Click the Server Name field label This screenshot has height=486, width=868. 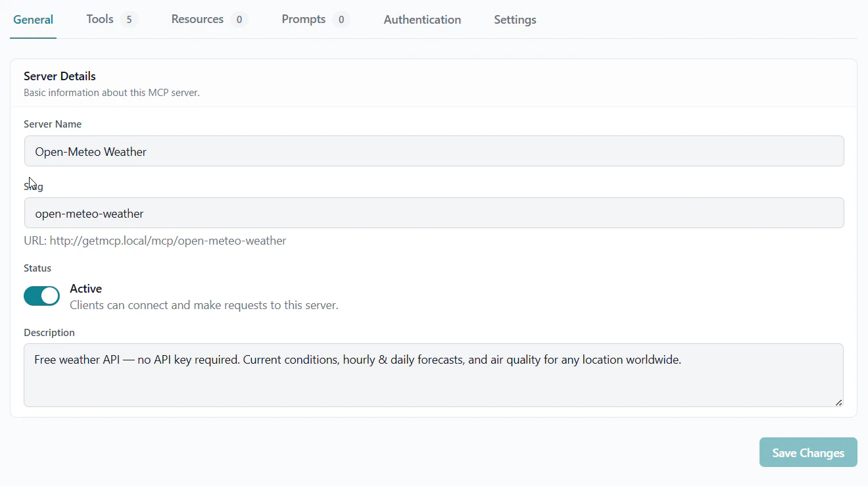[53, 124]
